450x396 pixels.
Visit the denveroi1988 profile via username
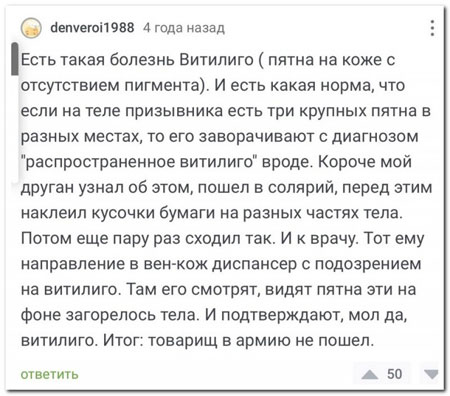(92, 27)
